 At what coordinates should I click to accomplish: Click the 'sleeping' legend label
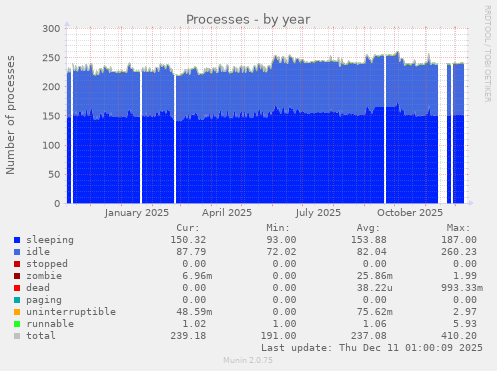(x=50, y=240)
